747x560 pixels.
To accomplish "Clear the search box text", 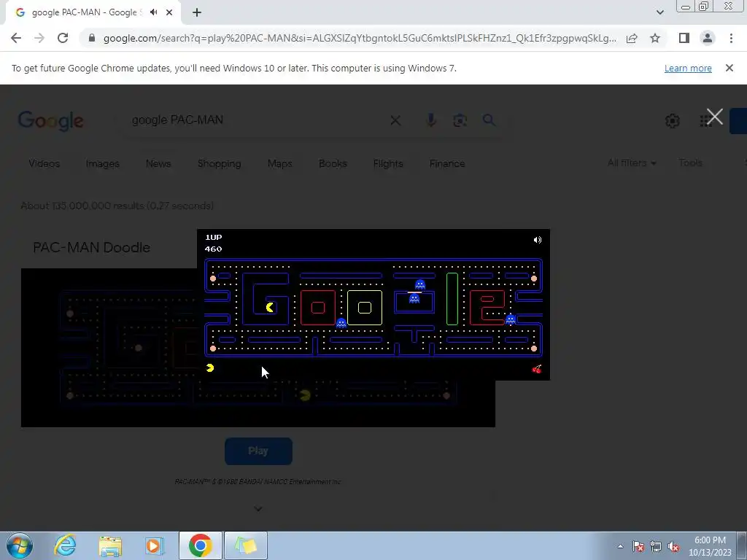I will (x=395, y=120).
